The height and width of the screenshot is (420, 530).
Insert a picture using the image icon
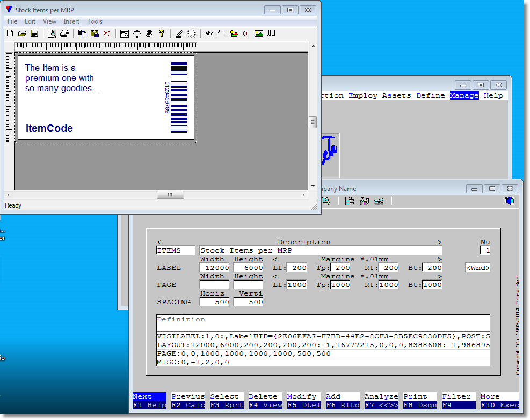point(258,33)
